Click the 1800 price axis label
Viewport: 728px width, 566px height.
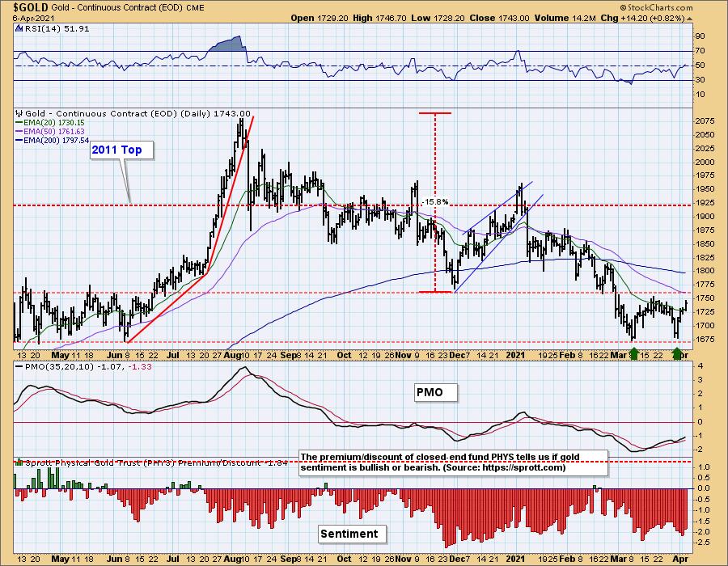pyautogui.click(x=705, y=271)
